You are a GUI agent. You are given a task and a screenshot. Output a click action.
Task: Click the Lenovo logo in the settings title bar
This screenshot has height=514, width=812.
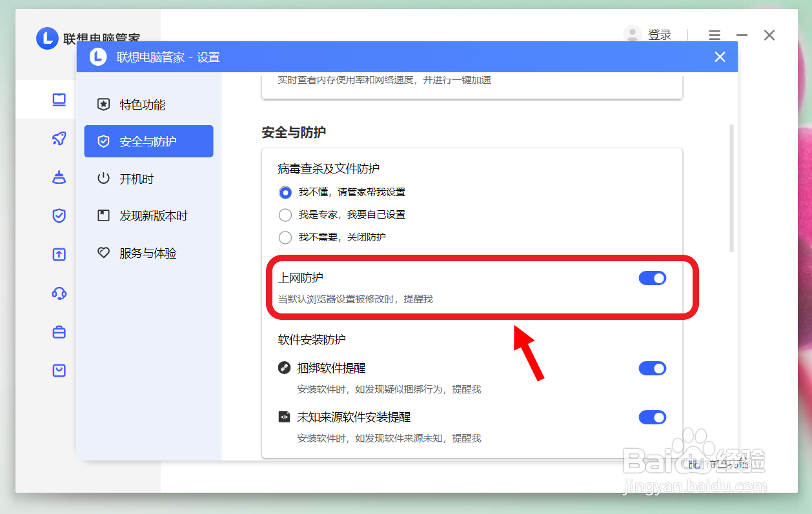coord(97,57)
